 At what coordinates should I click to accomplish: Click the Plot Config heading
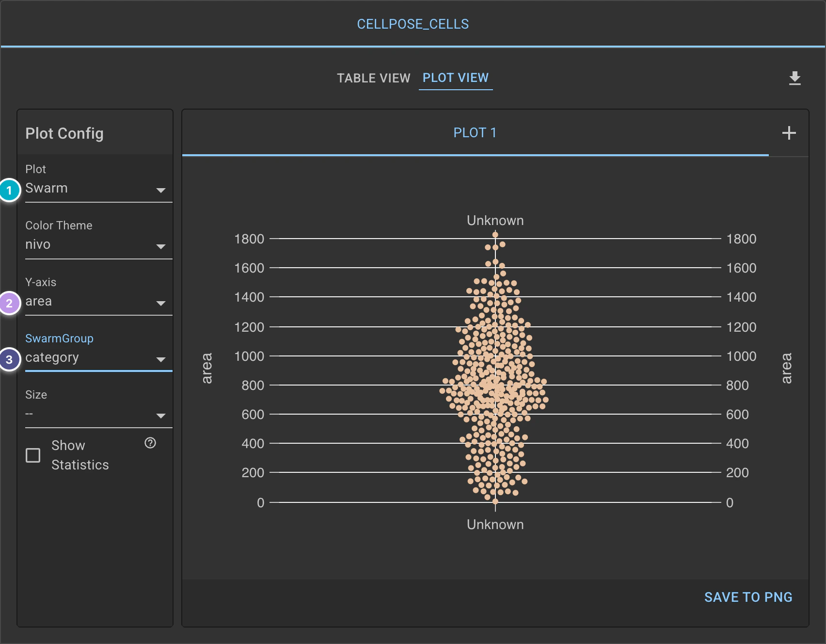tap(64, 133)
